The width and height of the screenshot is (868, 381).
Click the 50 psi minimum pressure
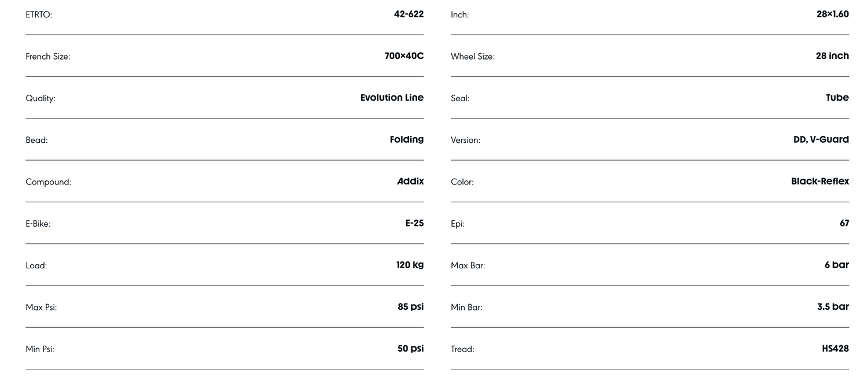pyautogui.click(x=410, y=349)
